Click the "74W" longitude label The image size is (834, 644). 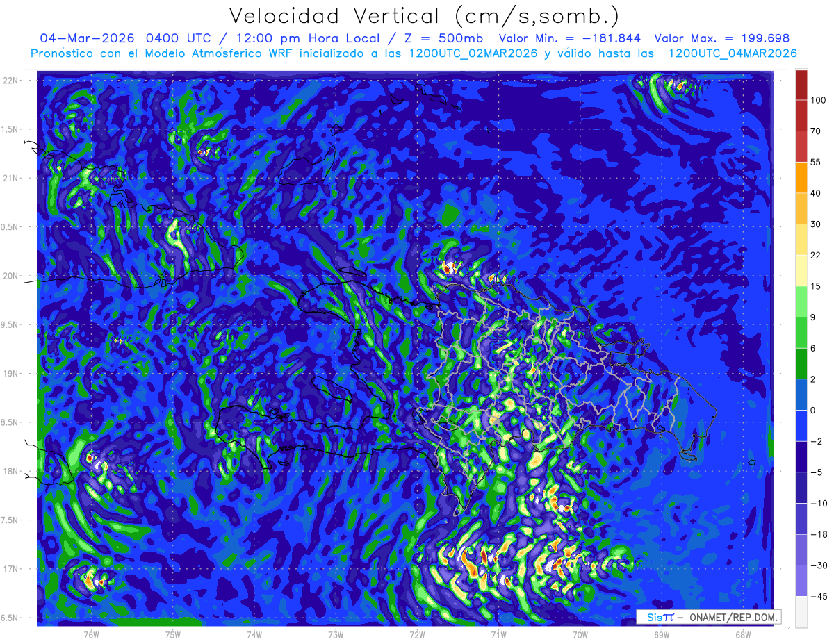pyautogui.click(x=254, y=634)
